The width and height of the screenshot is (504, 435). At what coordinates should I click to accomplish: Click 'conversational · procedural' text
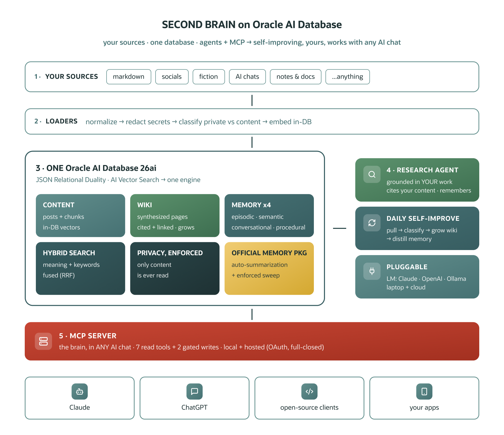click(268, 227)
